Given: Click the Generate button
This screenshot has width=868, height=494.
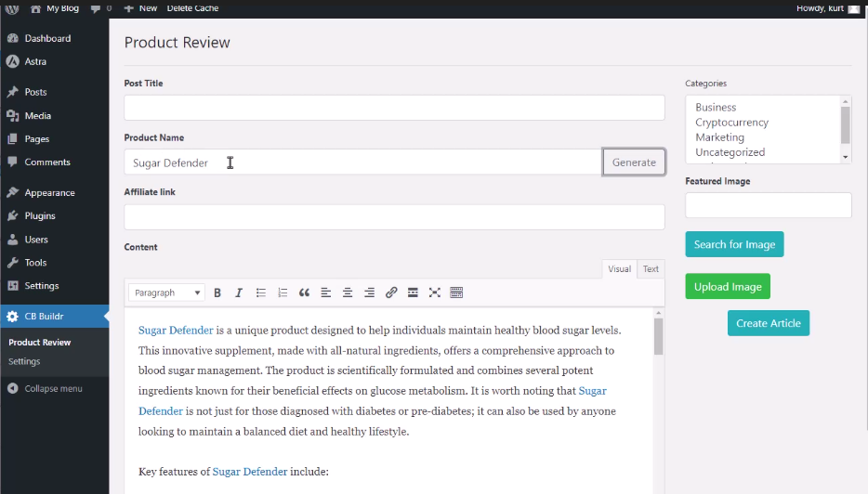Looking at the screenshot, I should [x=634, y=162].
